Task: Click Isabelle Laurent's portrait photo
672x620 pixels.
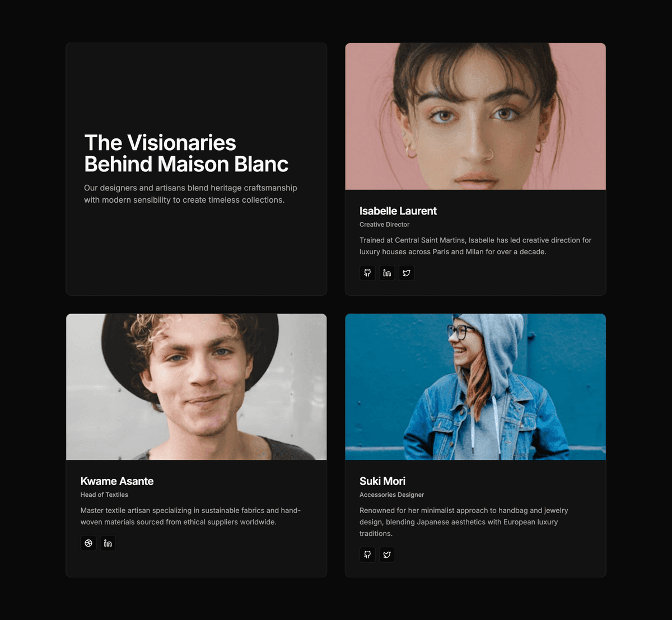Action: point(475,116)
